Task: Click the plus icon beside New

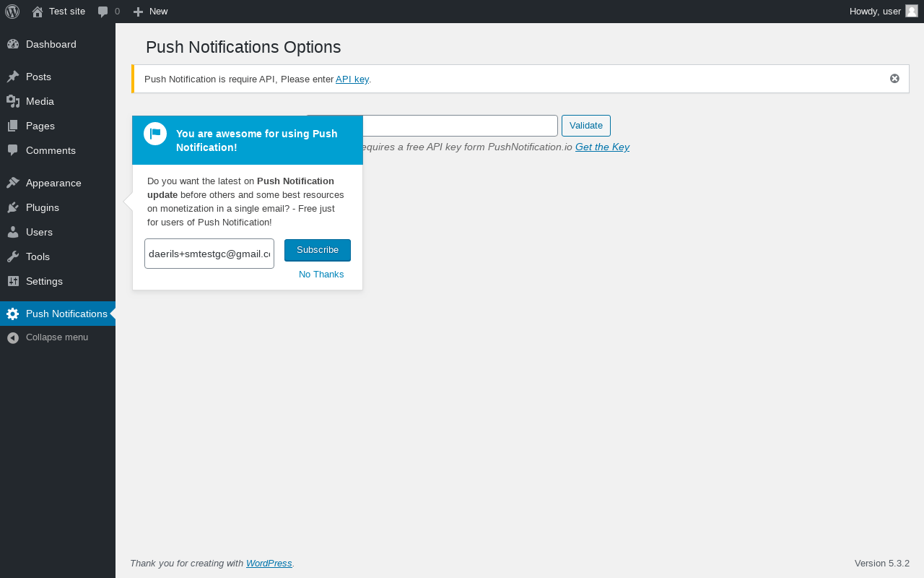Action: pos(139,12)
